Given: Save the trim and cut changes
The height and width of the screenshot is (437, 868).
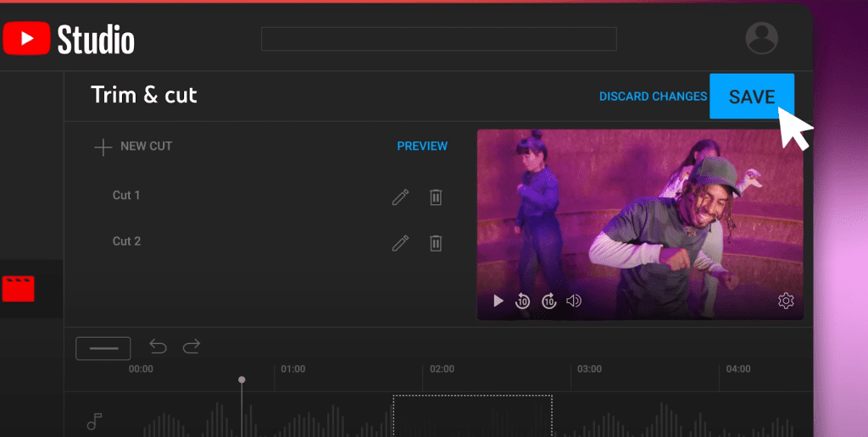Looking at the screenshot, I should [752, 97].
